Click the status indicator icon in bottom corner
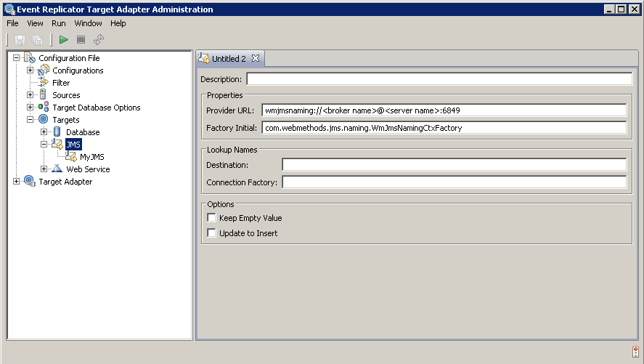 635,352
